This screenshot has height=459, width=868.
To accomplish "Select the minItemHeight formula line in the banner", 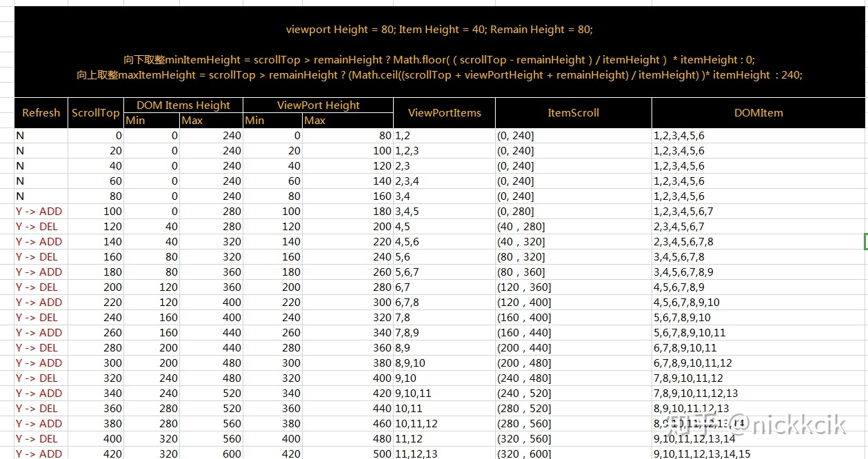I will pos(439,60).
